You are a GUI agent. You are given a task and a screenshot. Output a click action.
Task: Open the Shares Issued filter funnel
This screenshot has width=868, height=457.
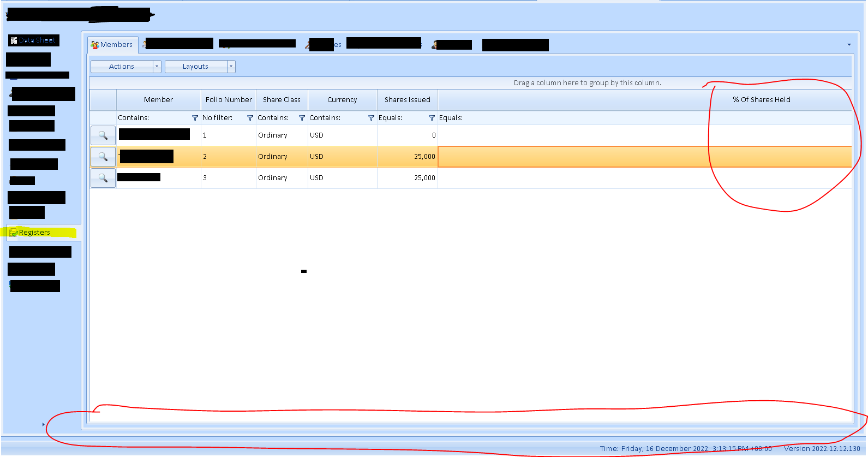pyautogui.click(x=432, y=118)
